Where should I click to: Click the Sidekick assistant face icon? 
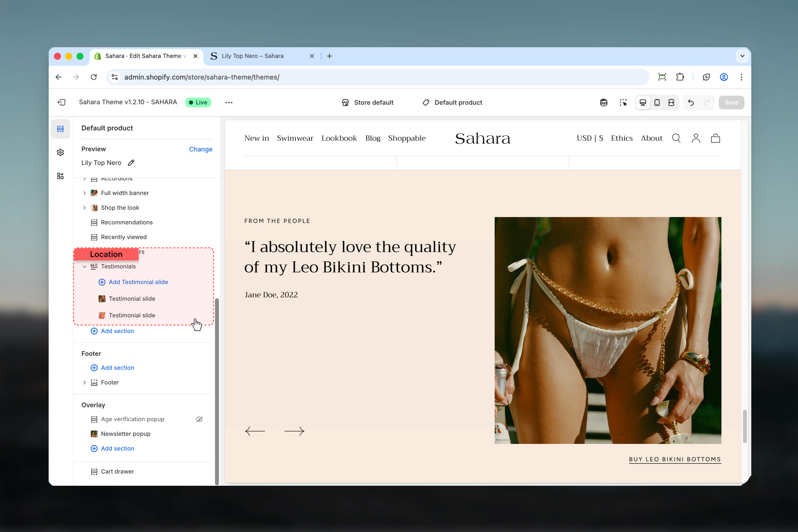603,102
